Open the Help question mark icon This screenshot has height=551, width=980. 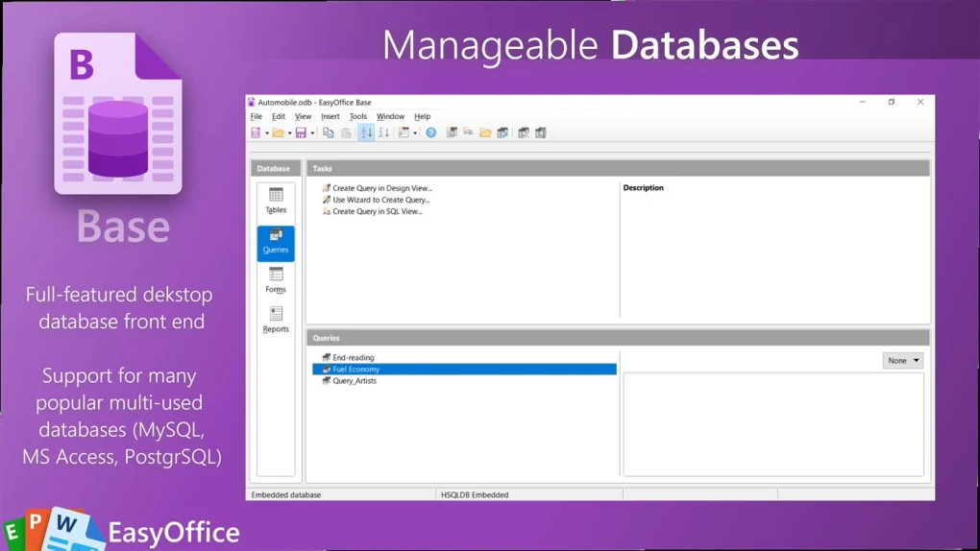tap(431, 132)
